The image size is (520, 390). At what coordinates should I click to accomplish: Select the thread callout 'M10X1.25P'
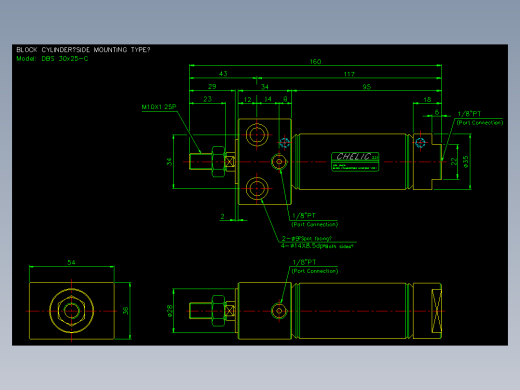[x=159, y=107]
